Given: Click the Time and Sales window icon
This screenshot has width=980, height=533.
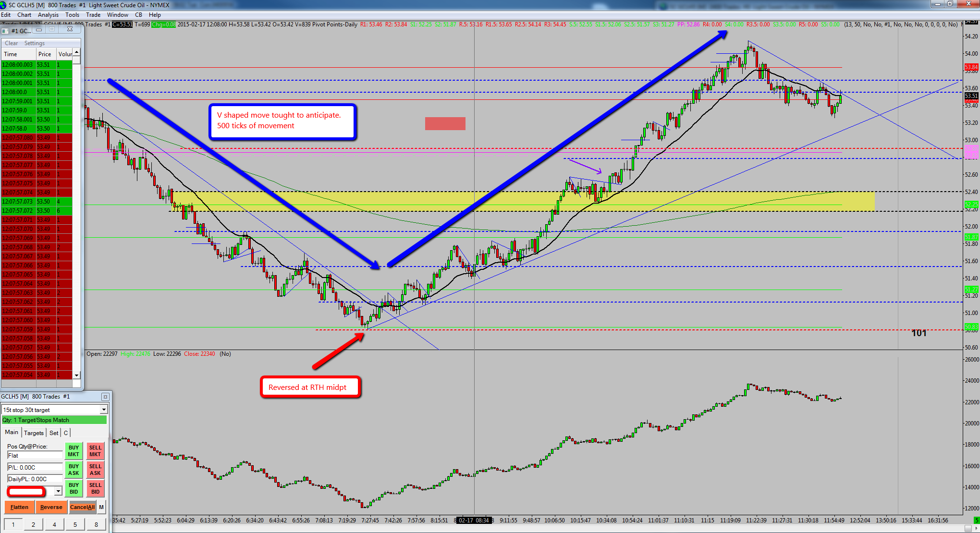Looking at the screenshot, I should pos(5,31).
